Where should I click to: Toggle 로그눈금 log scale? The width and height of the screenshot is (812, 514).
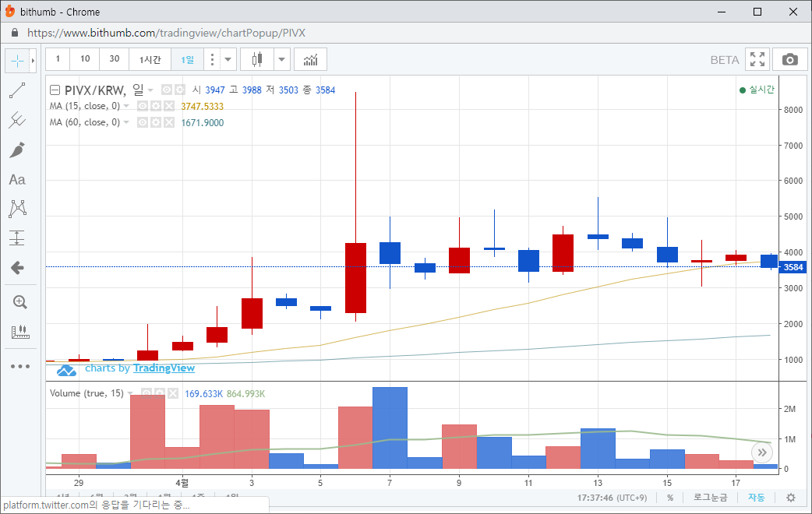point(711,498)
